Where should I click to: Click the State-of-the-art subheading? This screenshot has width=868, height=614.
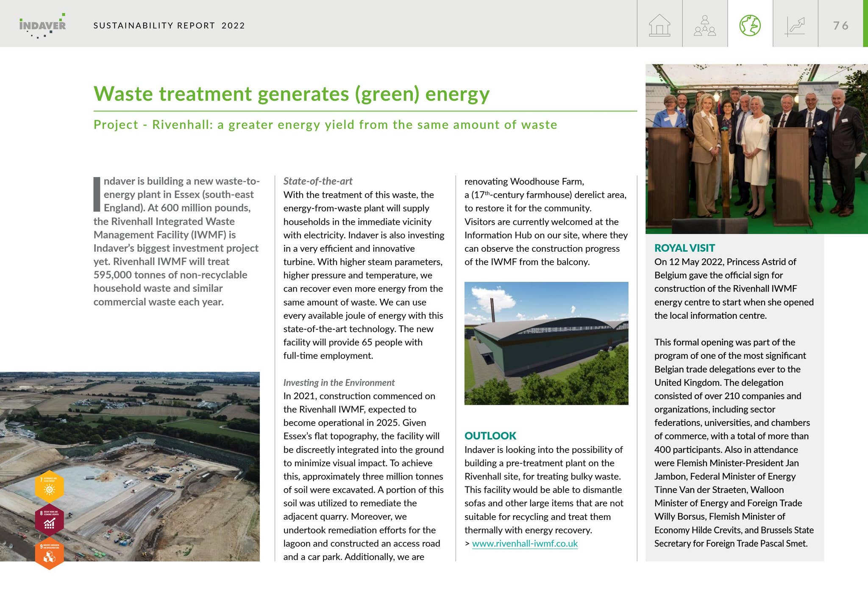(x=318, y=181)
